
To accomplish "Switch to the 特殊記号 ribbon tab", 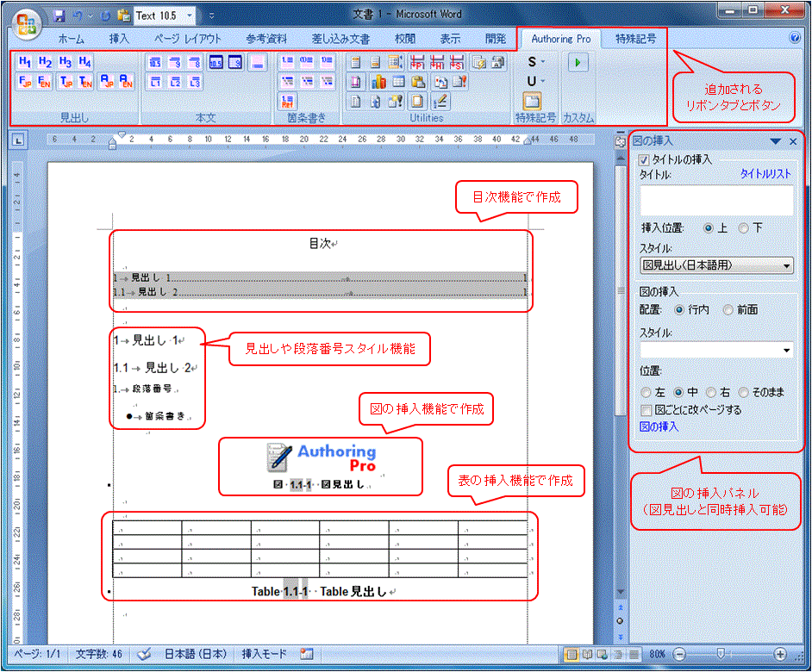I will point(635,39).
